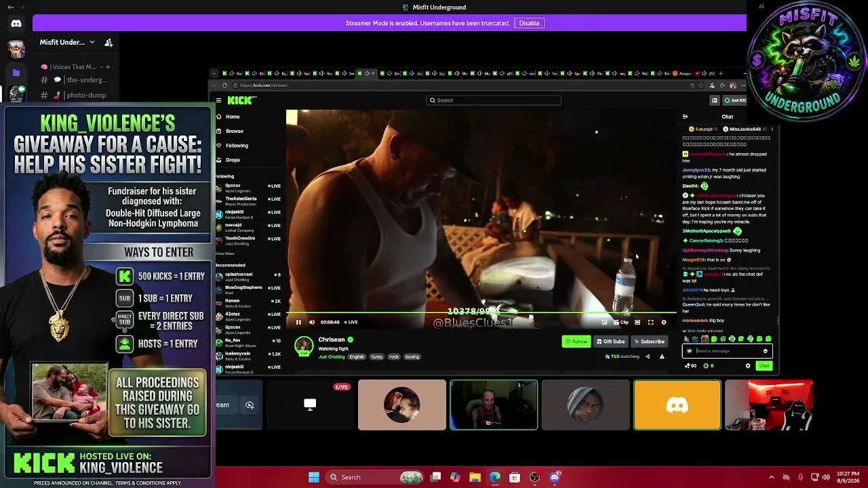Open chat settings gear below message box

tap(748, 366)
